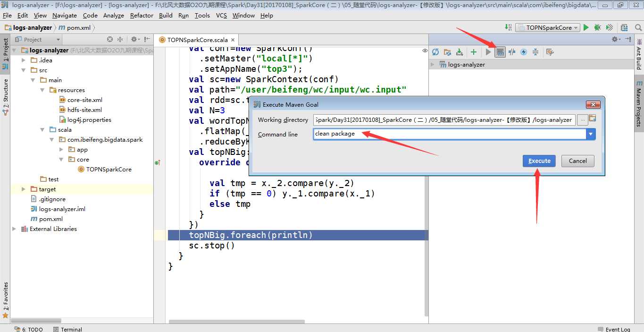Run TOPNSparkCore with Coverage icon
Screen dimensions: 644x332
point(610,27)
